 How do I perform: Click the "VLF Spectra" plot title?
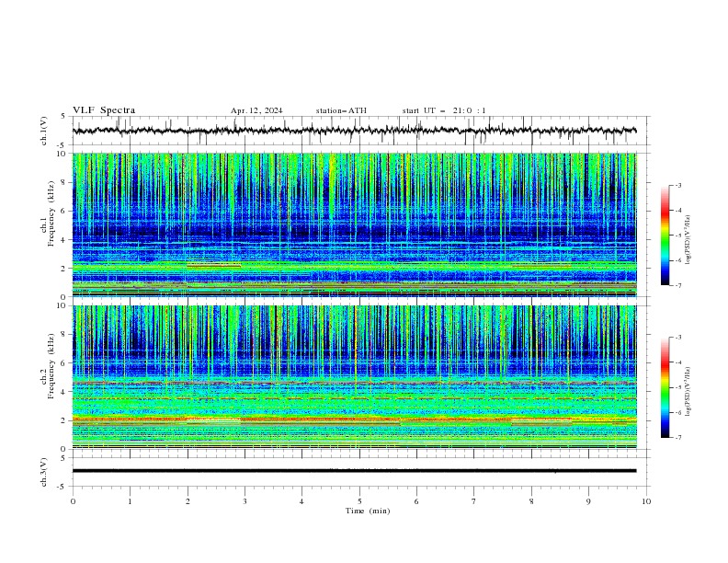[104, 110]
